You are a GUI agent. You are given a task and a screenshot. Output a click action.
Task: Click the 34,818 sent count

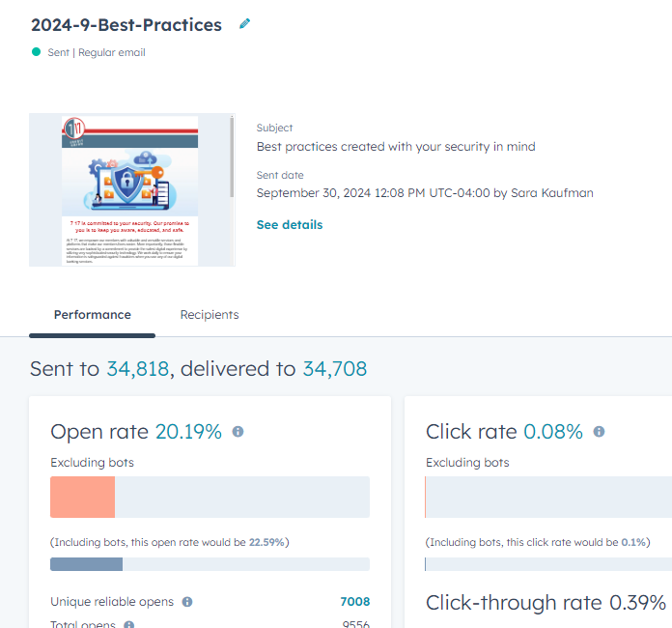137,369
